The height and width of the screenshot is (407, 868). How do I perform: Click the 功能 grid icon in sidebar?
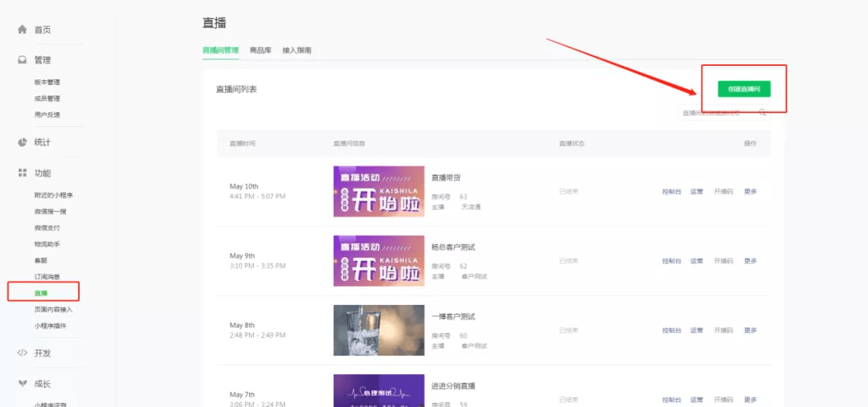click(x=23, y=173)
